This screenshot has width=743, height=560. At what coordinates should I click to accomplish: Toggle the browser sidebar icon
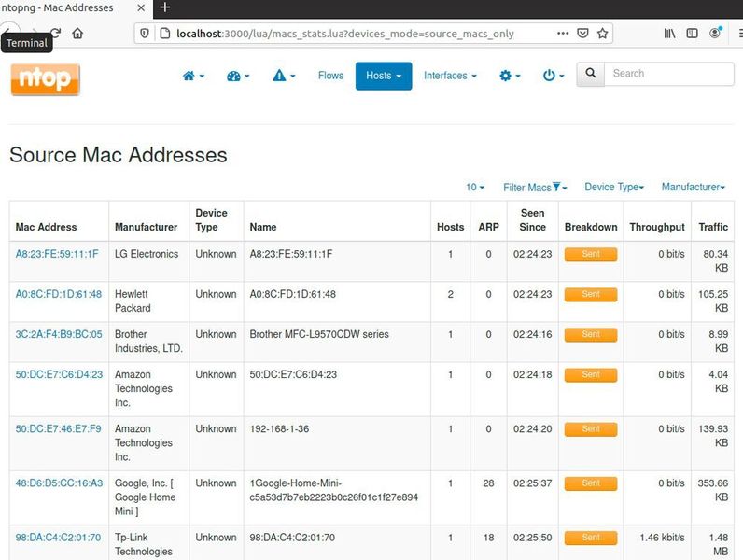pos(692,34)
